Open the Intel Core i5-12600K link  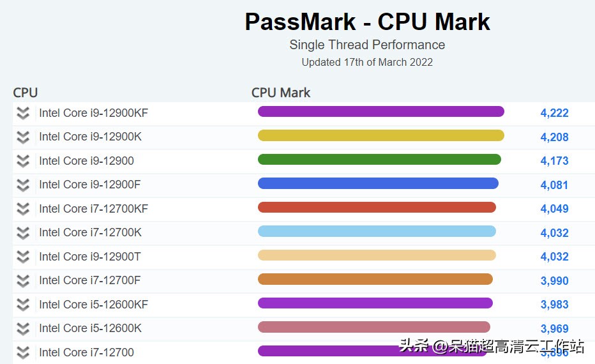point(90,328)
